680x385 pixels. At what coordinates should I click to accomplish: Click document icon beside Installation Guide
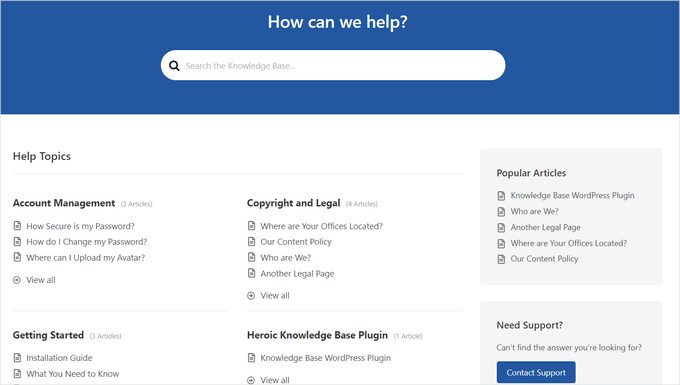click(17, 358)
